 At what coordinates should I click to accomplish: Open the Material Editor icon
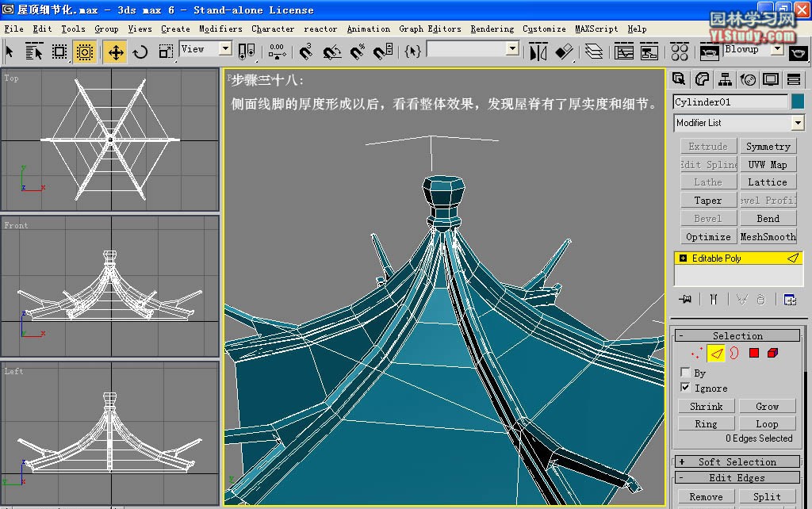(x=679, y=52)
